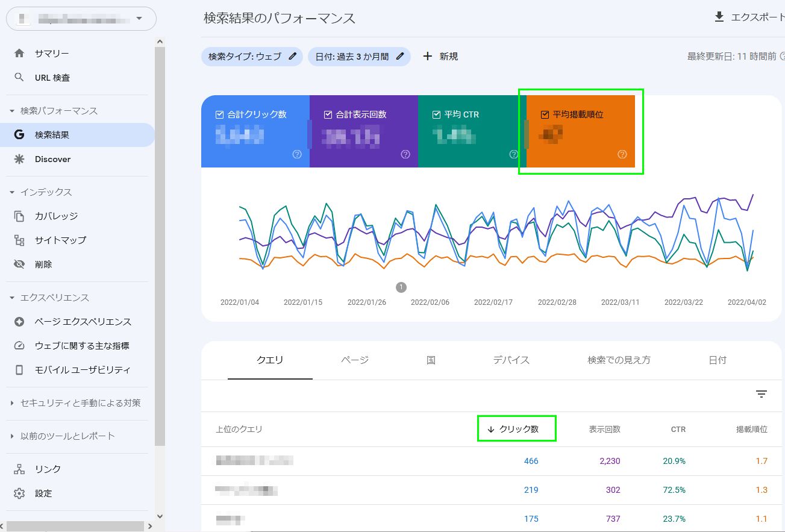Click the 466 clicks cell
This screenshot has height=532, width=785.
coord(531,461)
